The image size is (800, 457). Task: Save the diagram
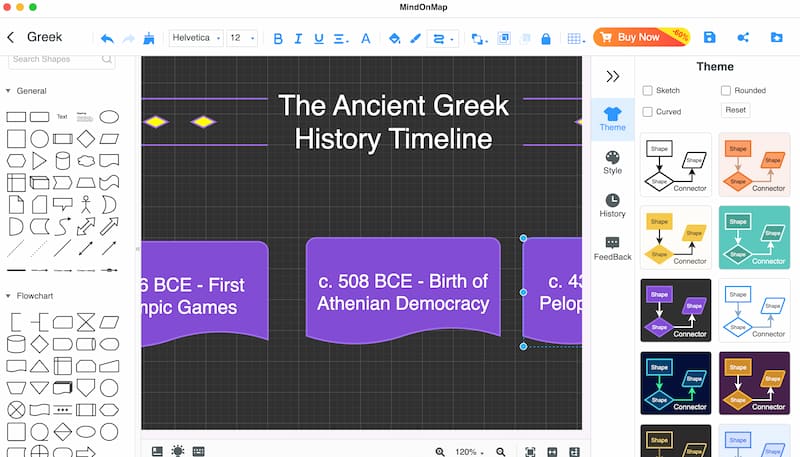(709, 37)
